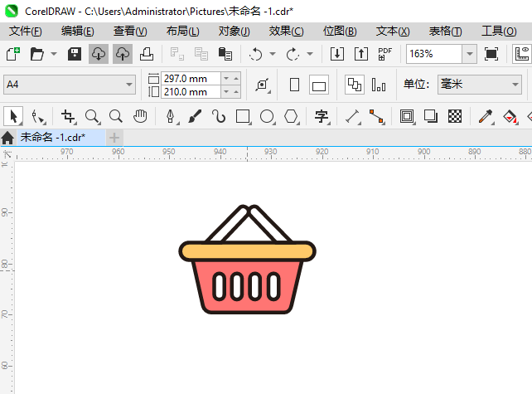Select the Interactive Fill bucket tool

click(x=510, y=116)
